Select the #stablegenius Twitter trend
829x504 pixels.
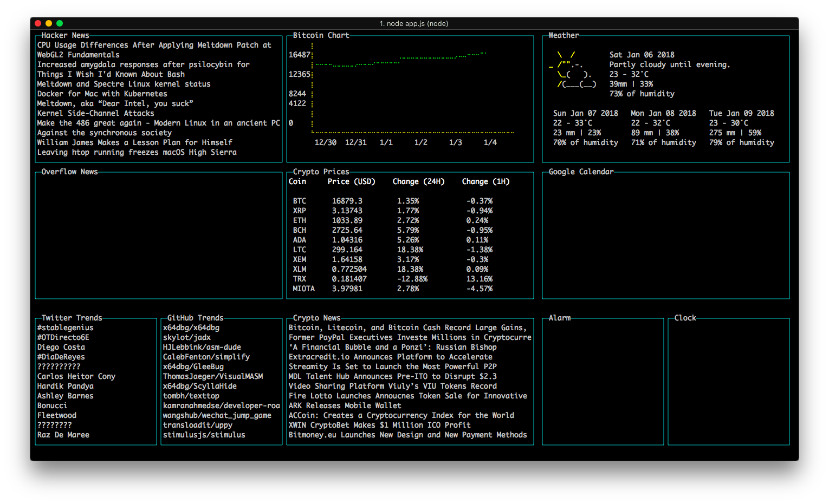click(65, 328)
